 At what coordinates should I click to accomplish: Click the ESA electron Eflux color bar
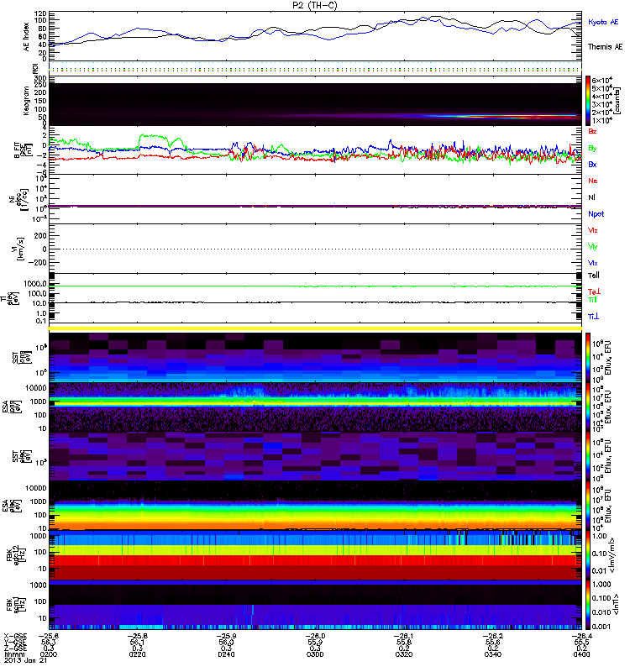click(588, 505)
